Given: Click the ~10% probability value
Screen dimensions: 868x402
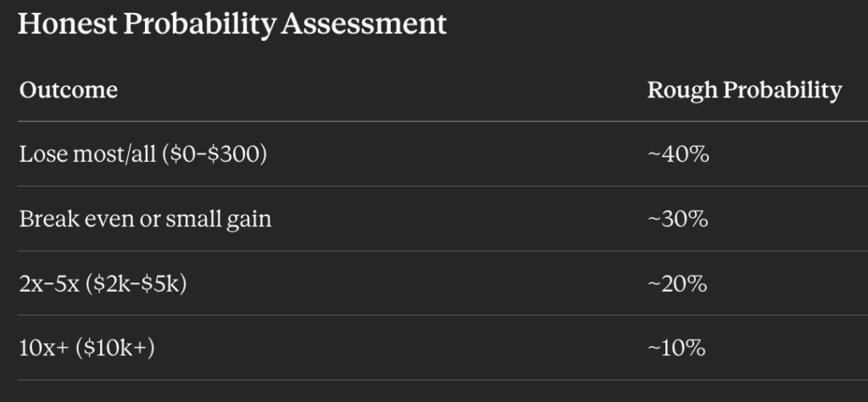Looking at the screenshot, I should 676,348.
